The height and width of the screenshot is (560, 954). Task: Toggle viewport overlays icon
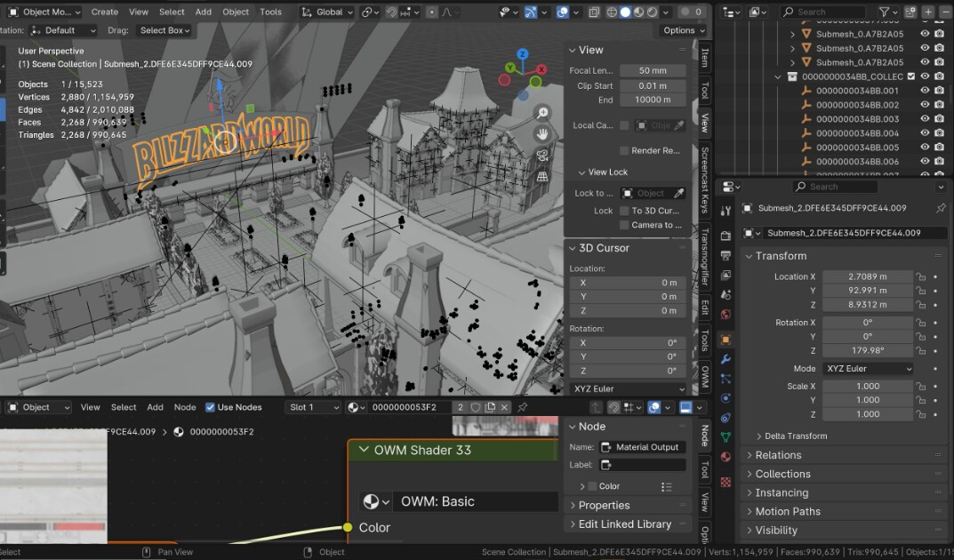tap(563, 12)
